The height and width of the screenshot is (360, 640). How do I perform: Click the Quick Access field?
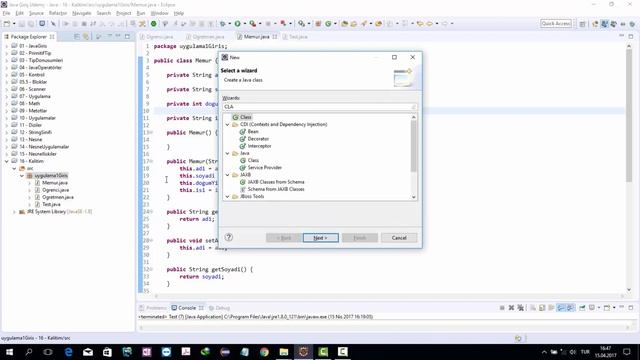[556, 24]
